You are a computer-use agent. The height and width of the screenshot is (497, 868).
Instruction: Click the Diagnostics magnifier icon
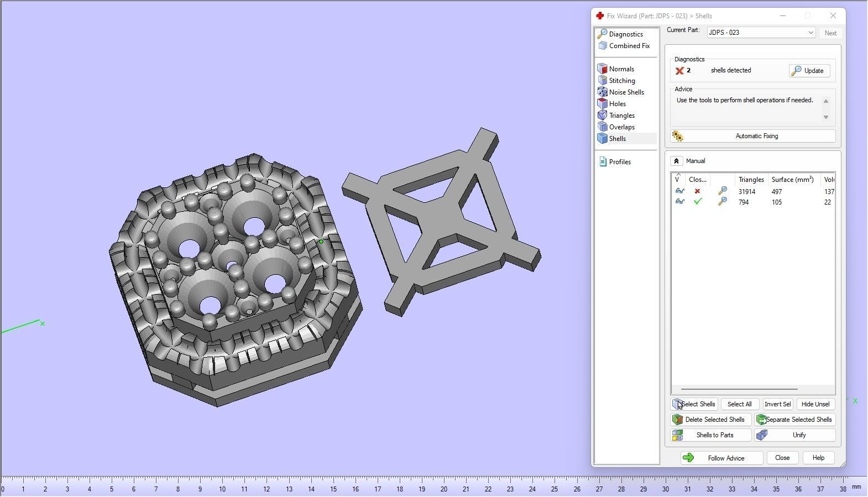click(x=603, y=34)
